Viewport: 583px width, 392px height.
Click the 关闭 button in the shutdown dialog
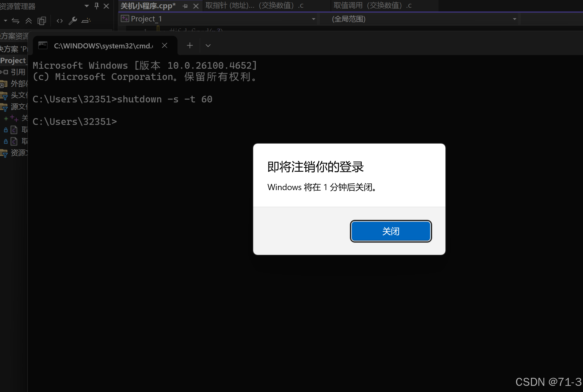[391, 231]
